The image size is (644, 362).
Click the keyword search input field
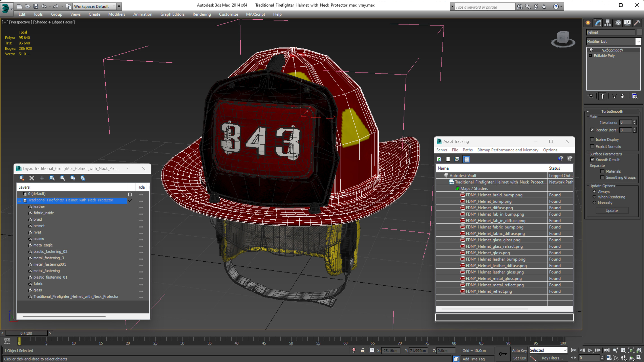pyautogui.click(x=484, y=7)
